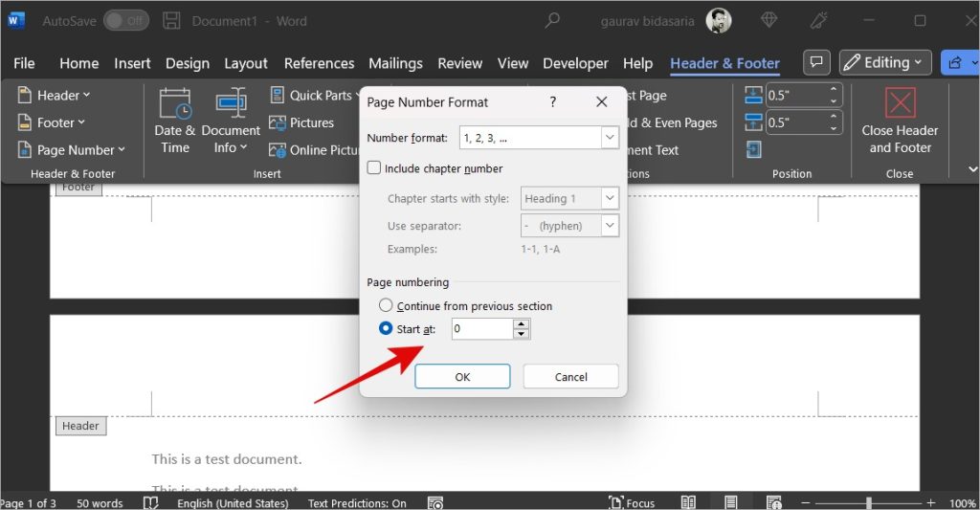
Task: Select the Header & Footer tab
Action: coord(724,63)
